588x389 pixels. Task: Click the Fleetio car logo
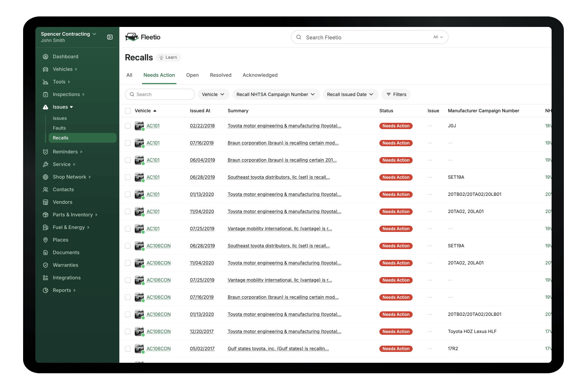132,37
